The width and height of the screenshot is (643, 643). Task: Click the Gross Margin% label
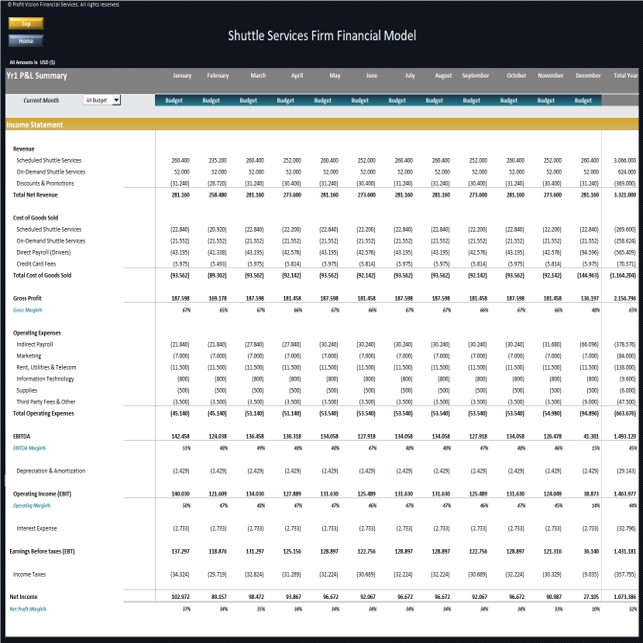27,310
